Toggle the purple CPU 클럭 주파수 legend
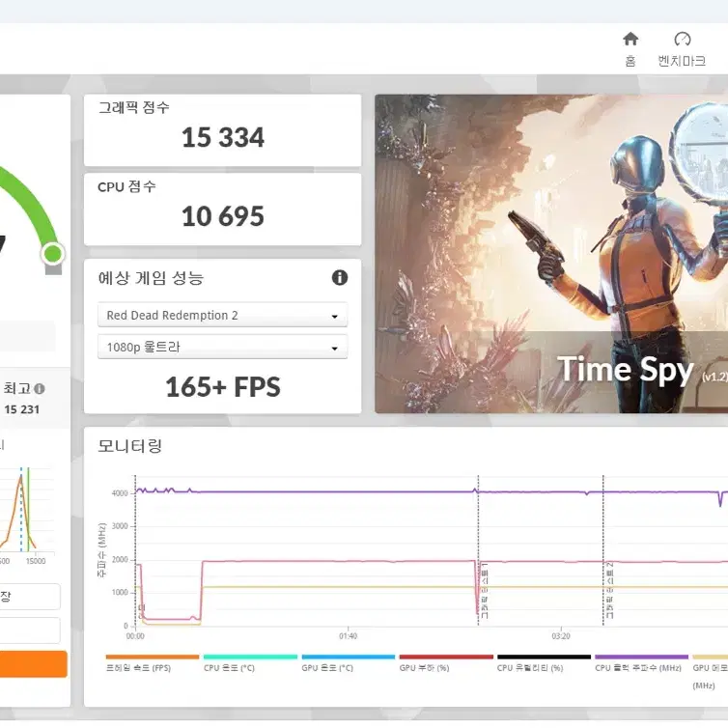 pyautogui.click(x=641, y=663)
